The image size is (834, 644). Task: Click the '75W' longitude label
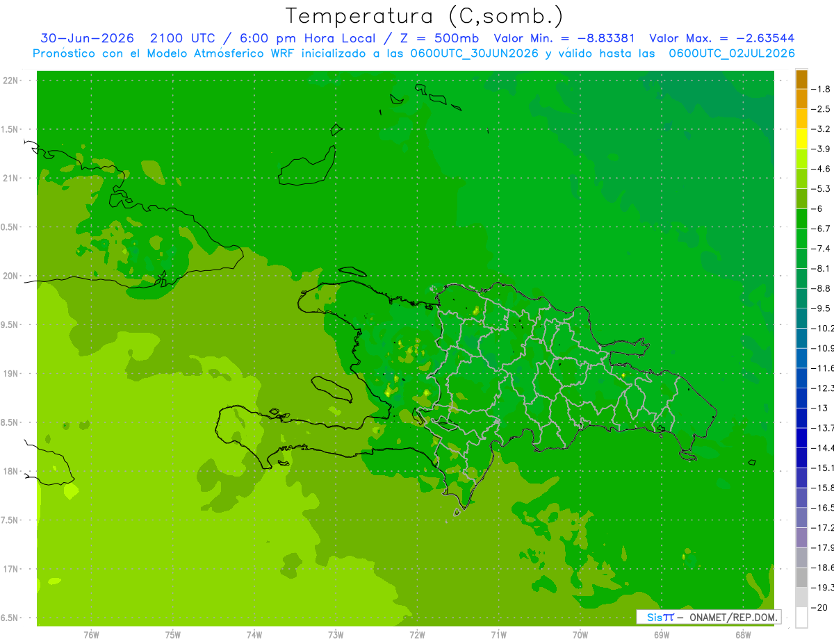click(x=173, y=634)
